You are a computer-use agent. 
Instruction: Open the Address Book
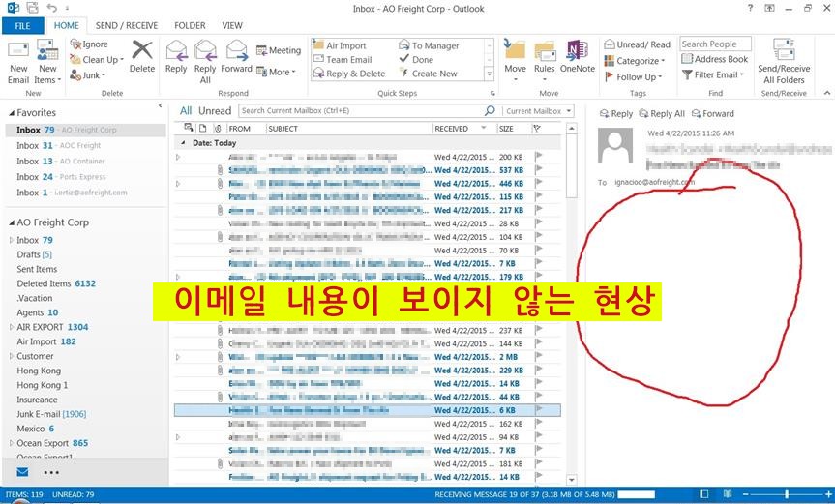click(715, 59)
